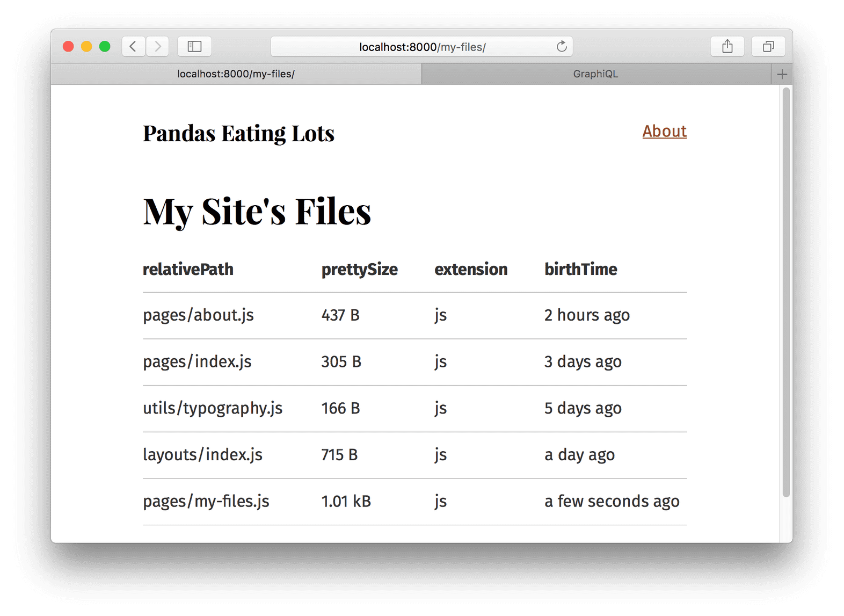Toggle the Safari sidebar button
The width and height of the screenshot is (844, 616).
[194, 47]
